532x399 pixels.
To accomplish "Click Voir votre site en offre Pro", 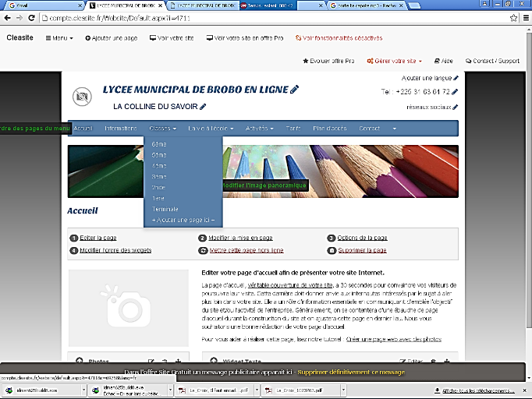I will [245, 38].
